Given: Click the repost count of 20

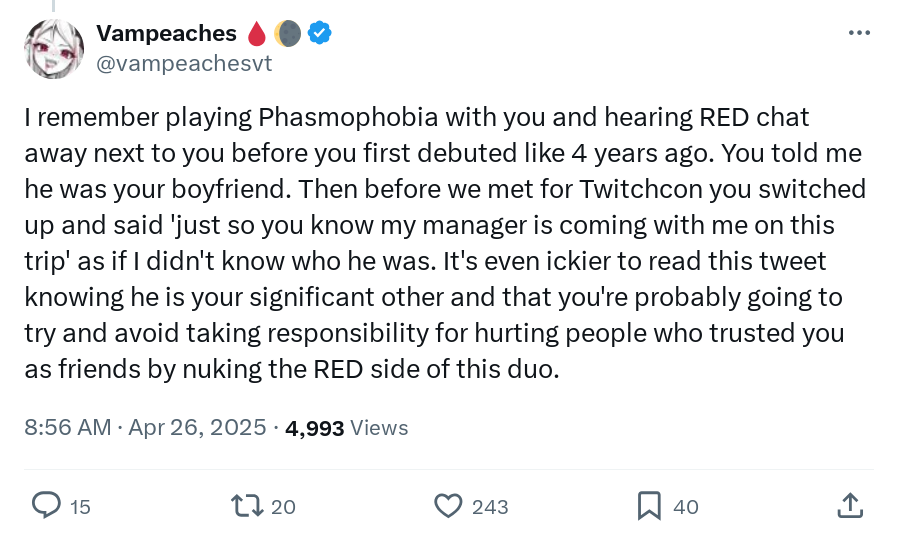Looking at the screenshot, I should pos(283,507).
